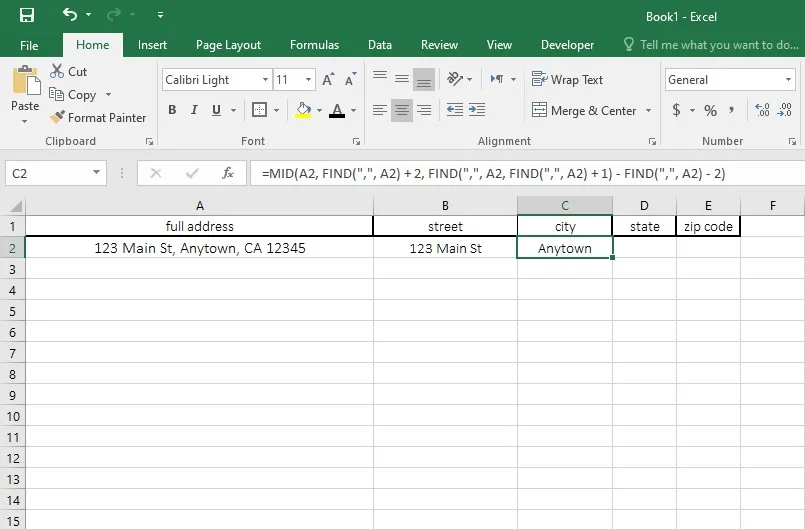Select the zip code header cell

pyautogui.click(x=708, y=226)
